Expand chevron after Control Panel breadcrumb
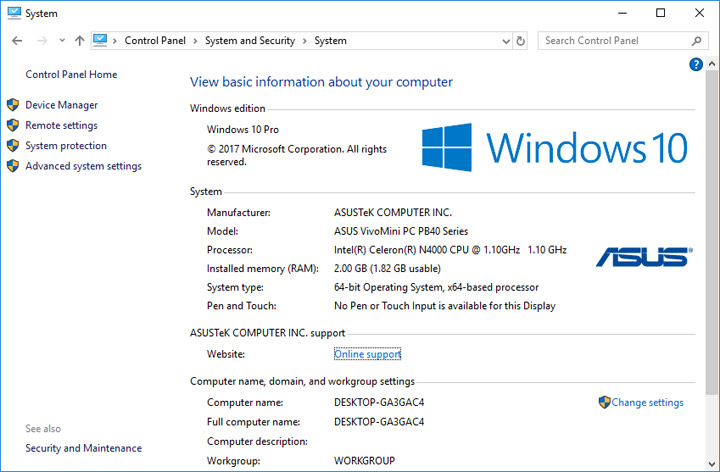Screen dimensions: 720x472 195,41
